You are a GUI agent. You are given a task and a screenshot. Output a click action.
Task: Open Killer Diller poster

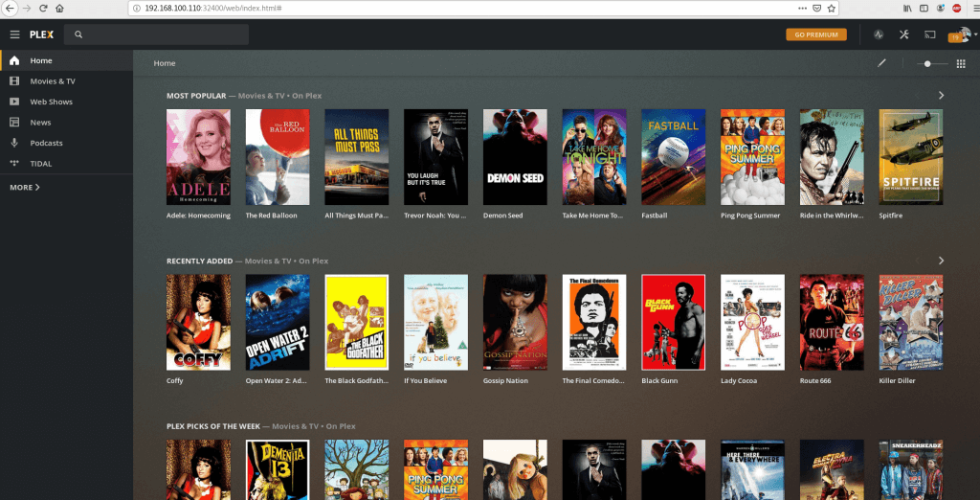pos(911,322)
